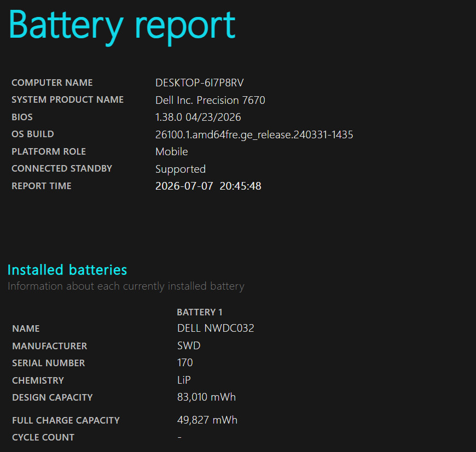Image resolution: width=476 pixels, height=452 pixels.
Task: Click the OS BUILD label
Action: 33,134
